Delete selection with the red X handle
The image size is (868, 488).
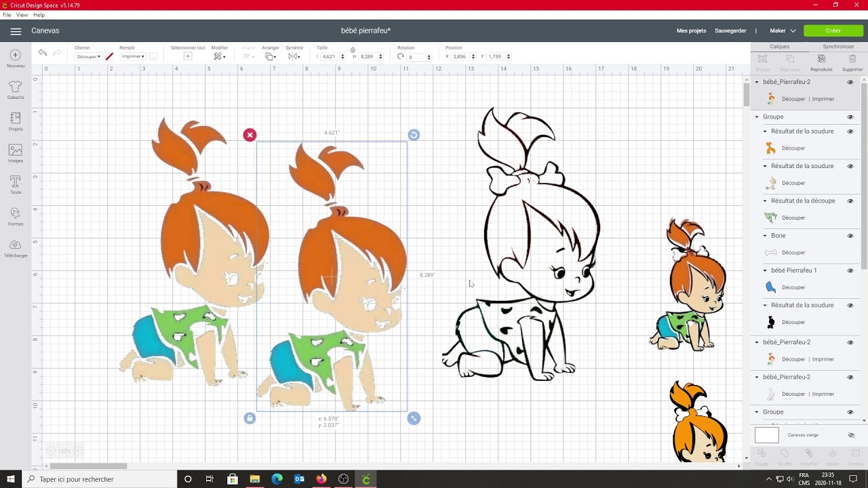click(250, 135)
